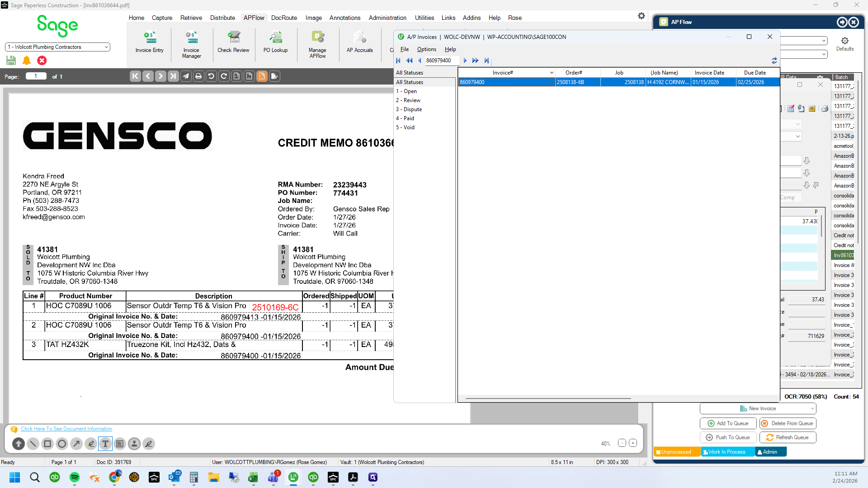Click the invoice number search field 860979400
Screen dimensions: 868x488
pos(442,61)
